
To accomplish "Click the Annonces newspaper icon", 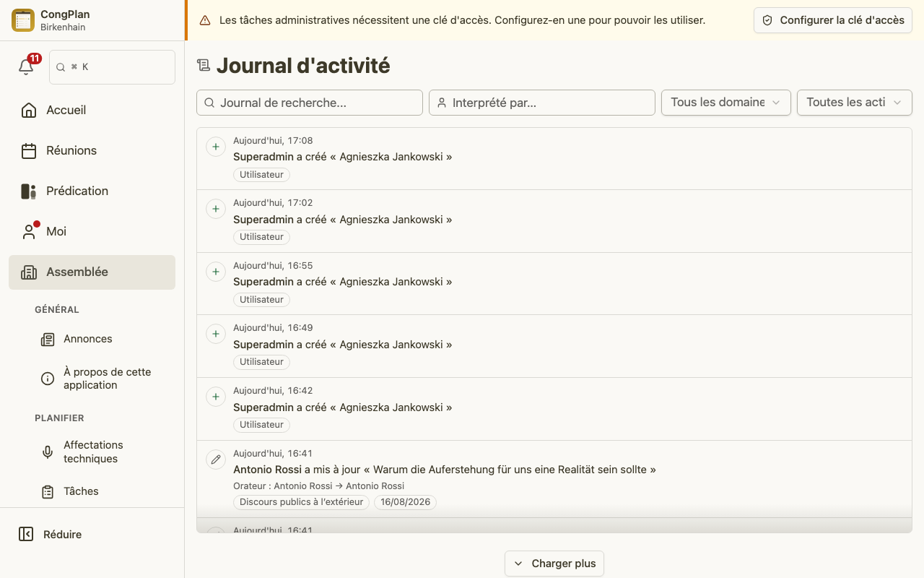I will (x=48, y=339).
